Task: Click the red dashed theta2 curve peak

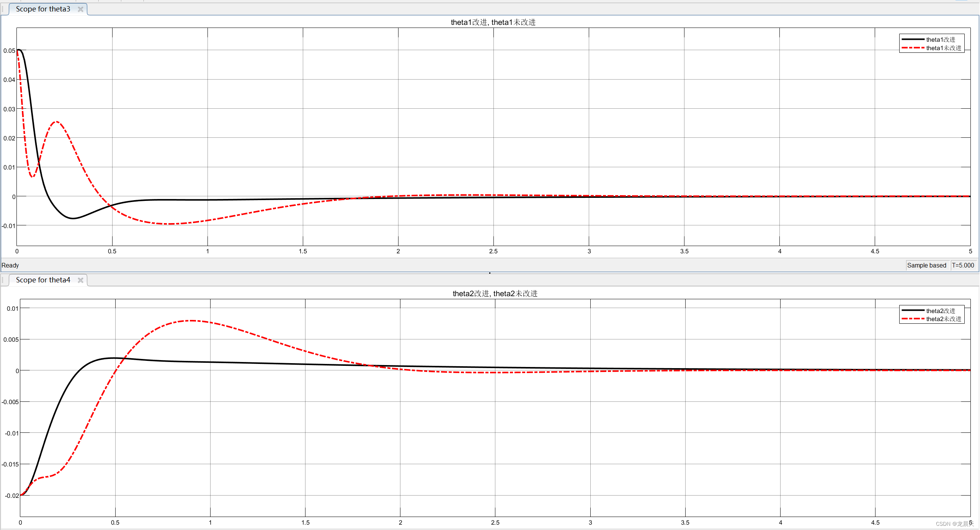Action: coord(191,321)
